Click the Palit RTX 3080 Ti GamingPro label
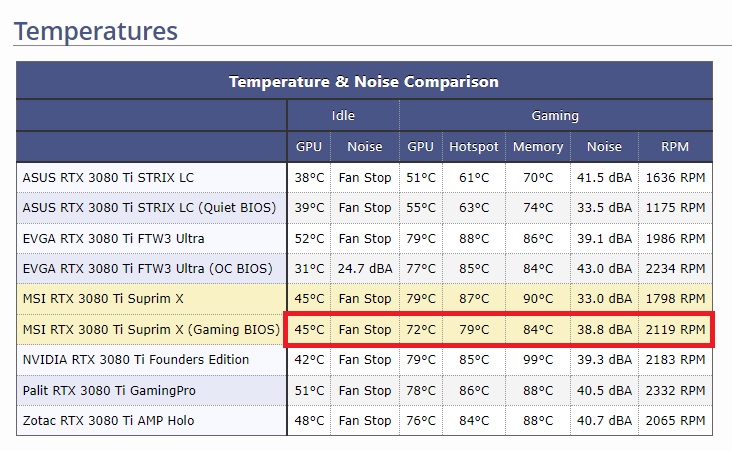The image size is (732, 451). click(x=114, y=390)
